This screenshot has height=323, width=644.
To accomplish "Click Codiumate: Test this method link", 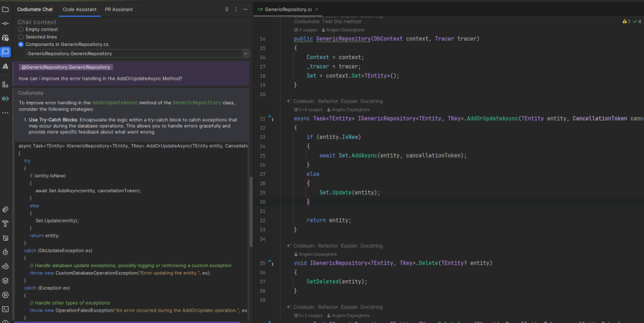I will pos(327,21).
